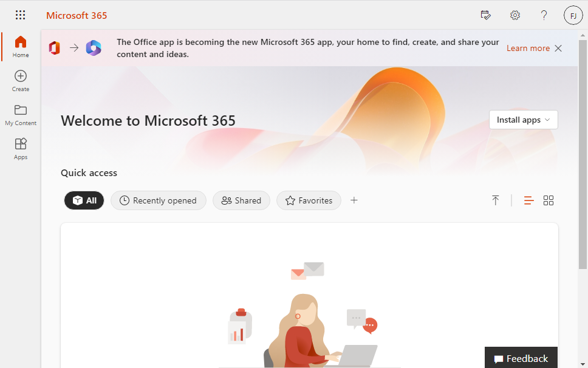Screen dimensions: 588x368
Task: Select the Recently opened filter
Action: coord(159,200)
